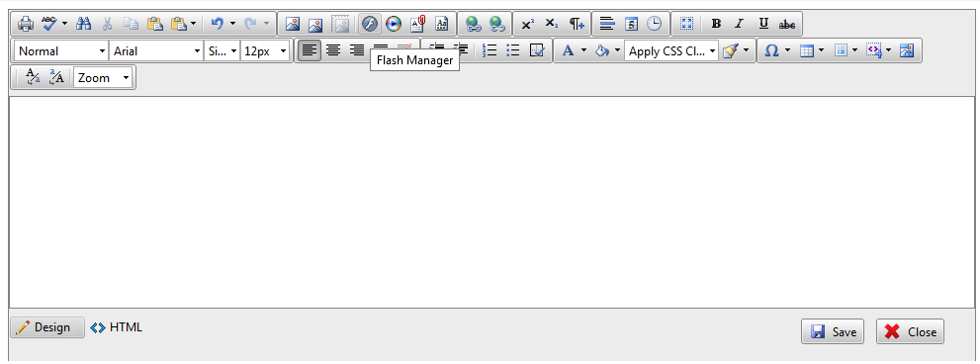The width and height of the screenshot is (980, 364).
Task: Open the Template Manager icon
Action: [x=441, y=24]
